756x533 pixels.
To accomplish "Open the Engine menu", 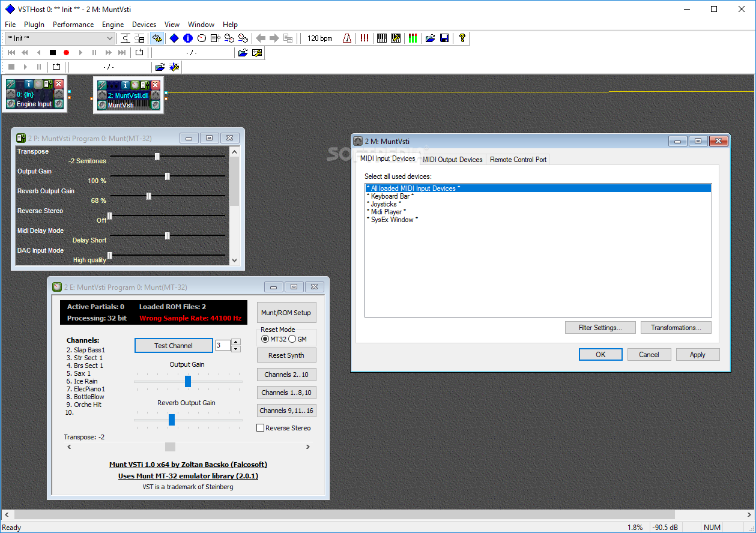I will pyautogui.click(x=113, y=25).
